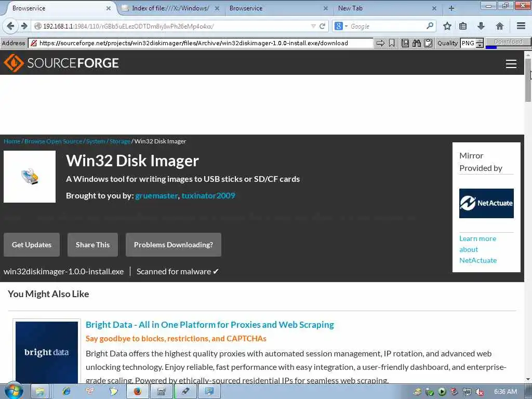This screenshot has height=399, width=532.
Task: Open gruemaster's profile link
Action: click(156, 196)
